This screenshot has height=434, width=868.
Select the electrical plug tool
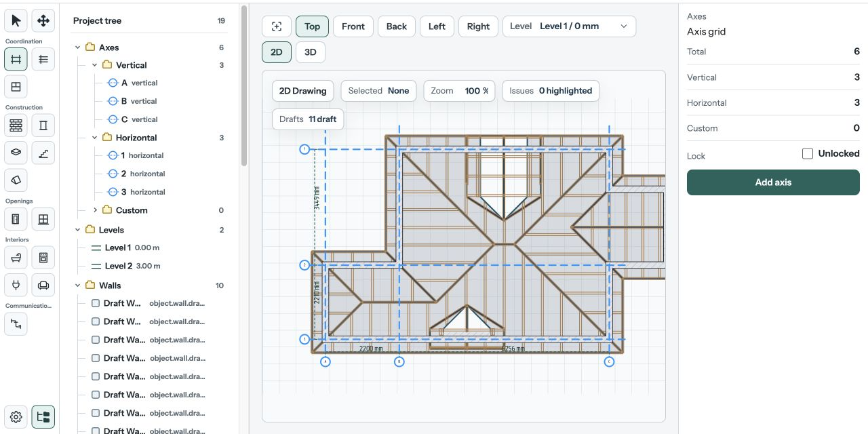pyautogui.click(x=16, y=285)
